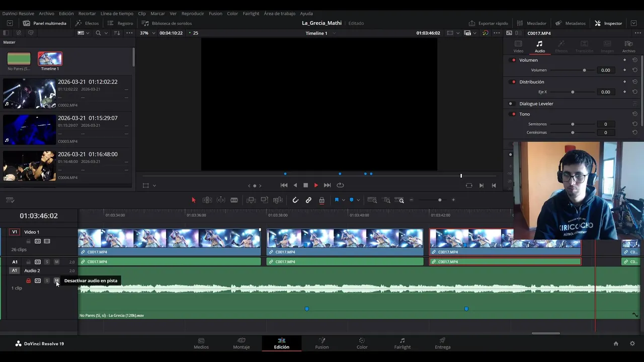
Task: Open the Biblioteca de sonidos panel
Action: click(x=167, y=23)
